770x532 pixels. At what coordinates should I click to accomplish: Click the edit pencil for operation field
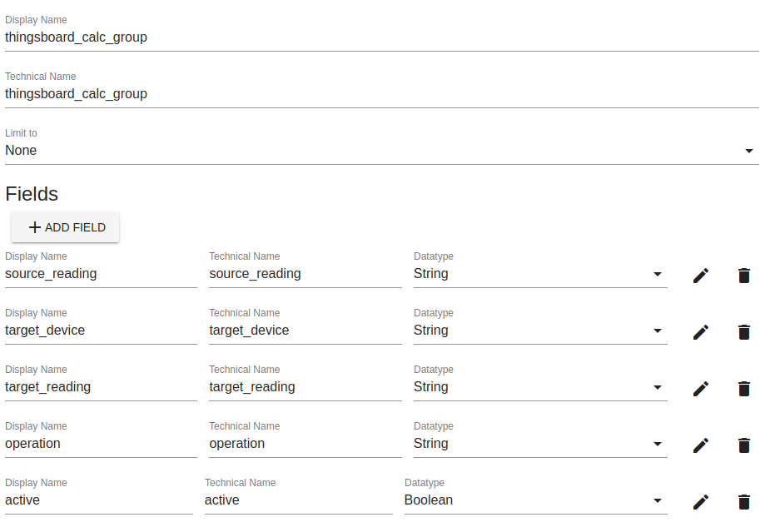(x=701, y=445)
